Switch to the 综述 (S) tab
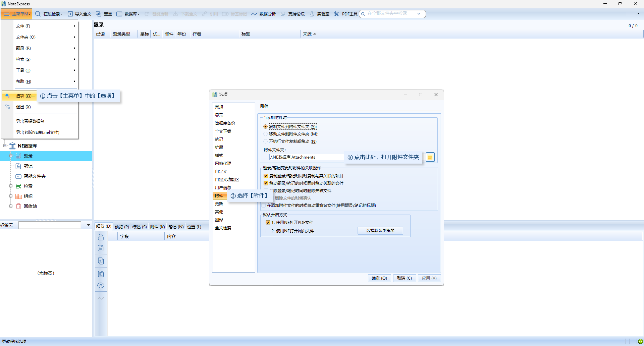The height and width of the screenshot is (346, 644). [140, 227]
